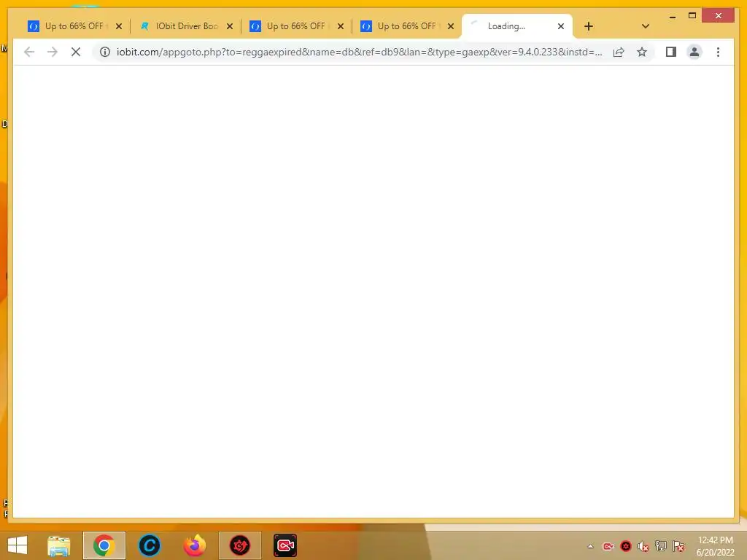Close the IObit Driver Booster tab
The height and width of the screenshot is (560, 747).
[230, 26]
